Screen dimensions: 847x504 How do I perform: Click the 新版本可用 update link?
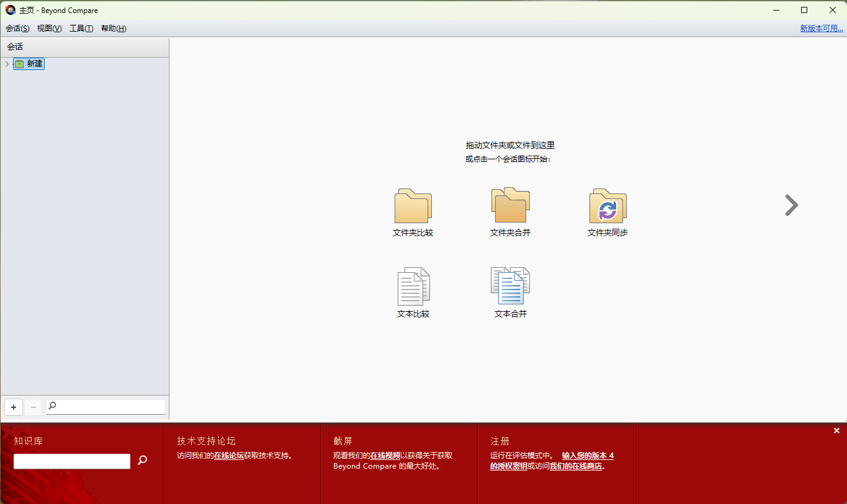pos(822,29)
